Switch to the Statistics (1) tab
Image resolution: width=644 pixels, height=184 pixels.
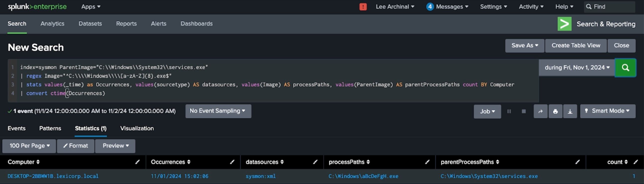[x=91, y=129]
